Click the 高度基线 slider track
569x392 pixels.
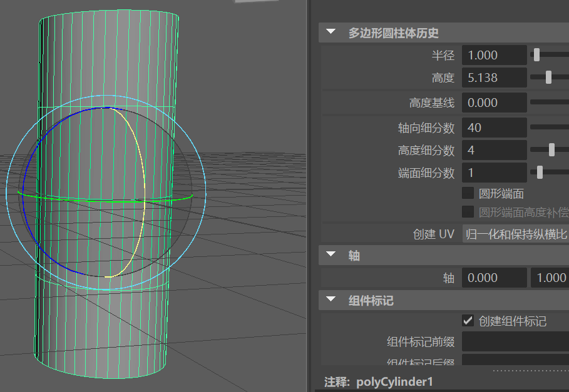click(x=550, y=103)
